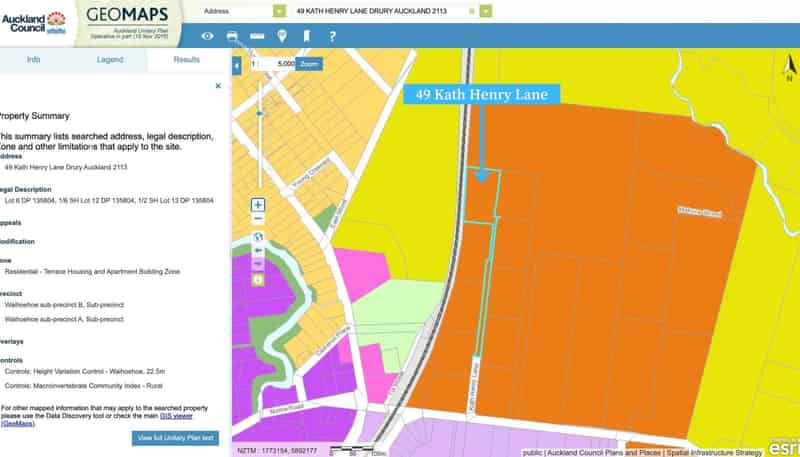Click Waihoehoe sub-precinct A text
The width and height of the screenshot is (800, 457).
64,319
